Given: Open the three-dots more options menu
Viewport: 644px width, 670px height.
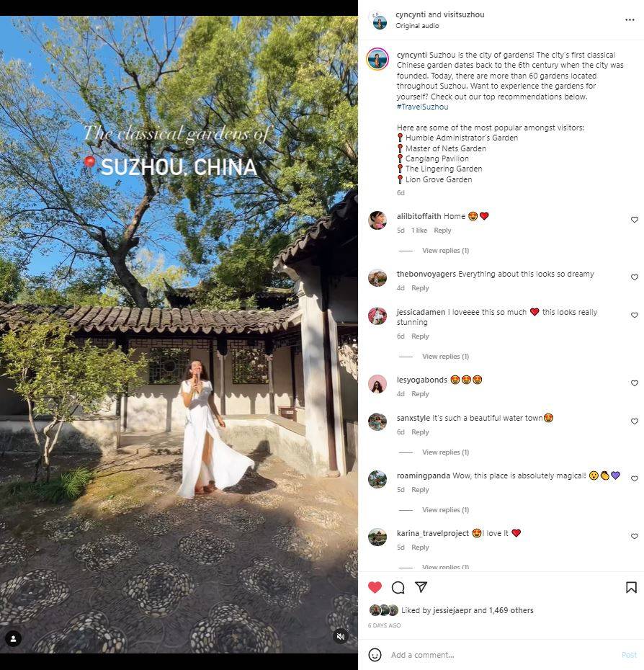Looking at the screenshot, I should point(630,20).
